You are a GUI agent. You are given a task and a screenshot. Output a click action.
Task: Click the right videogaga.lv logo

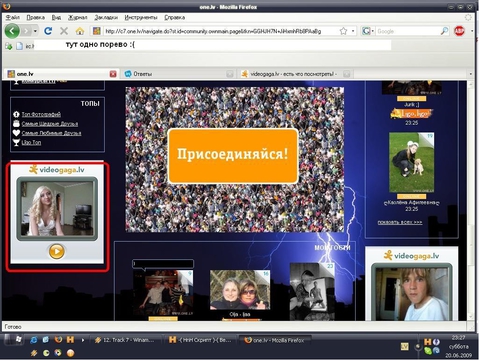411,256
